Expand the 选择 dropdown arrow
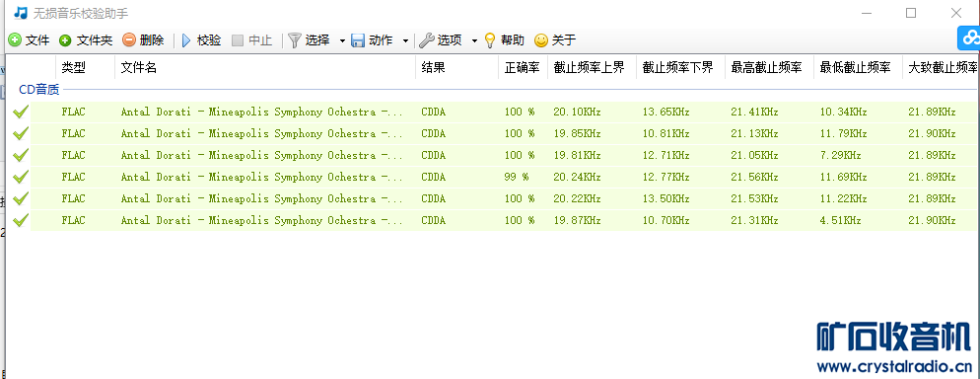The width and height of the screenshot is (980, 379). pyautogui.click(x=342, y=41)
